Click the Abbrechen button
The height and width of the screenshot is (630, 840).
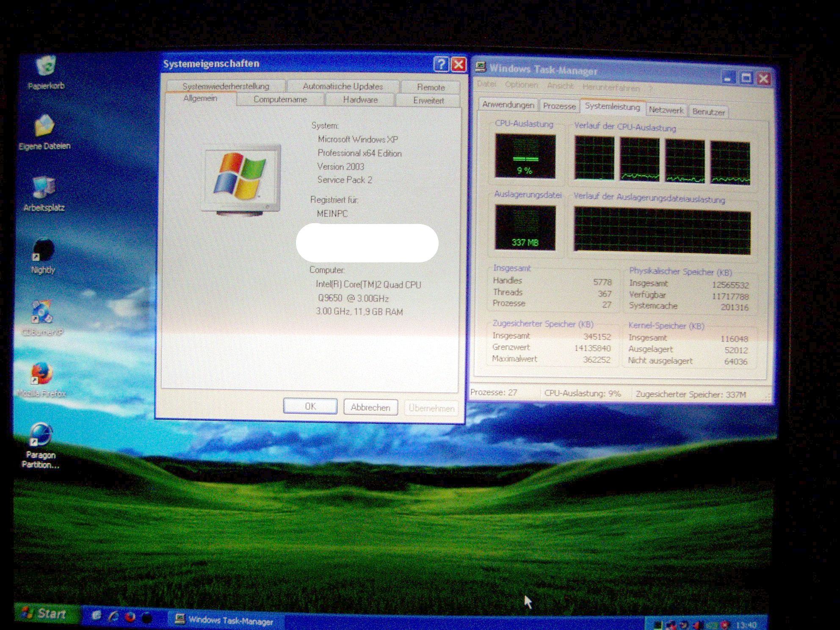click(x=370, y=407)
